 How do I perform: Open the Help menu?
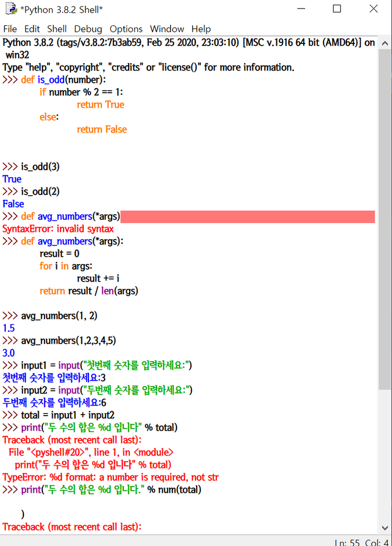(201, 29)
